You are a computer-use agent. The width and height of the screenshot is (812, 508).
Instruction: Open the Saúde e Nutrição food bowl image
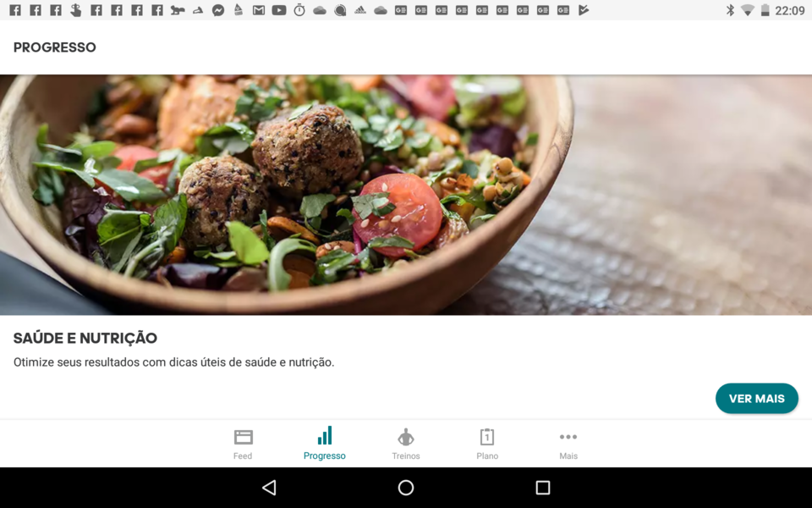click(x=406, y=195)
